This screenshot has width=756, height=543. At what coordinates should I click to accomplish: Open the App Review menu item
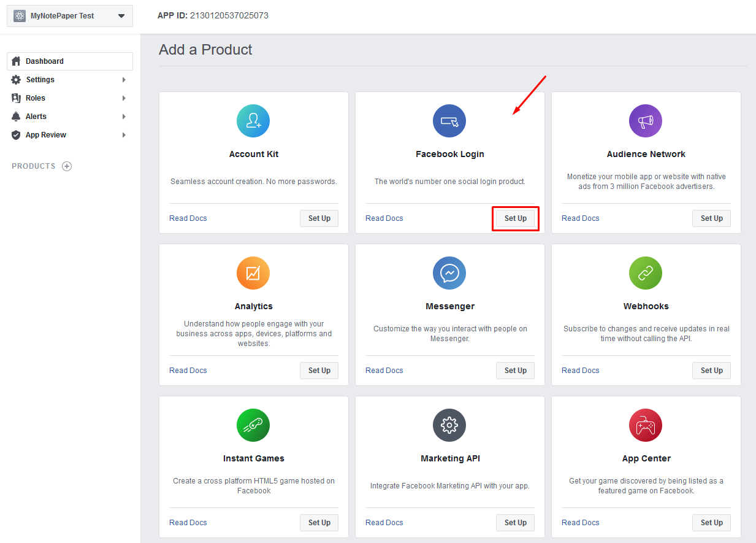coord(70,135)
